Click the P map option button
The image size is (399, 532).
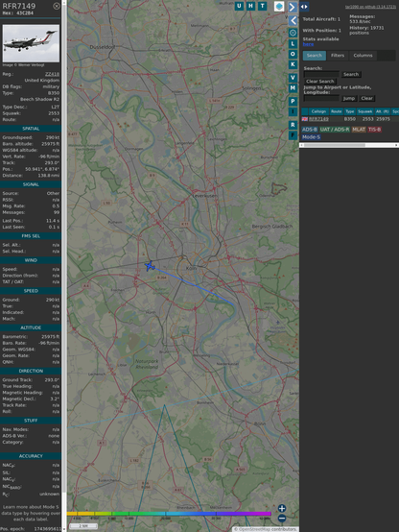293,101
